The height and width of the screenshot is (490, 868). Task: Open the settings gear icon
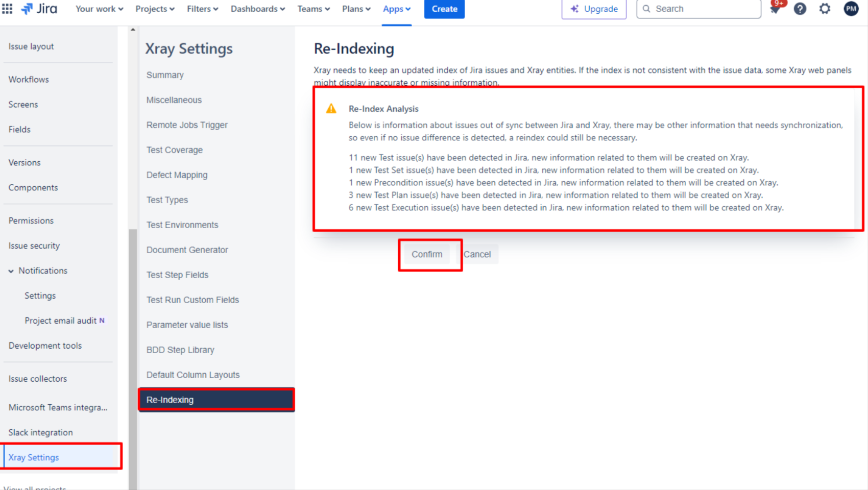[825, 9]
